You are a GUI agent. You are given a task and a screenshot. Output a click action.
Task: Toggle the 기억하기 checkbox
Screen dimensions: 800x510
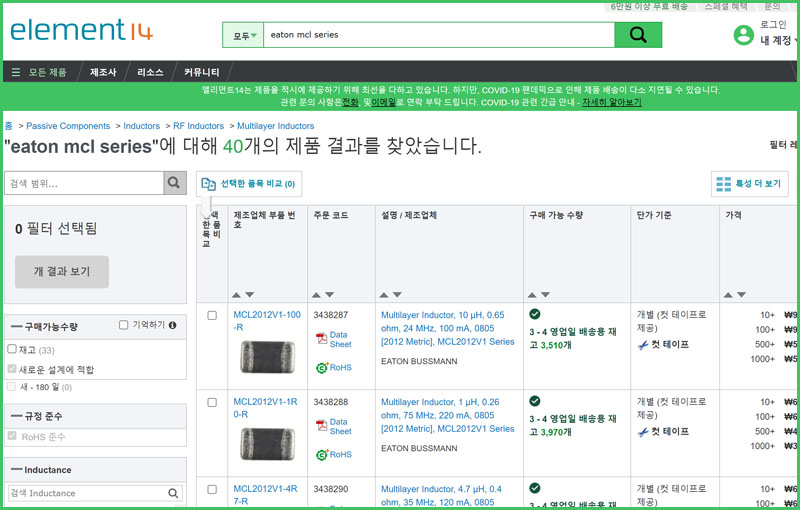123,325
